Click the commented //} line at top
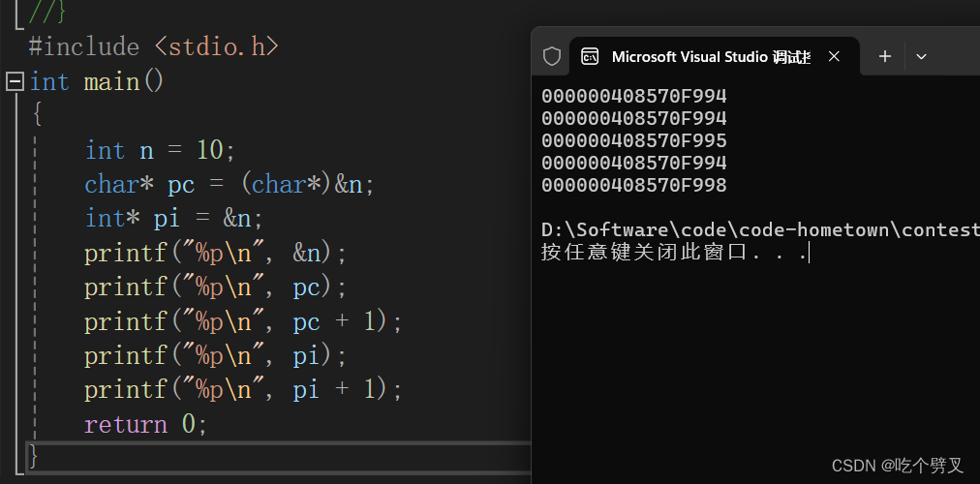 point(47,11)
